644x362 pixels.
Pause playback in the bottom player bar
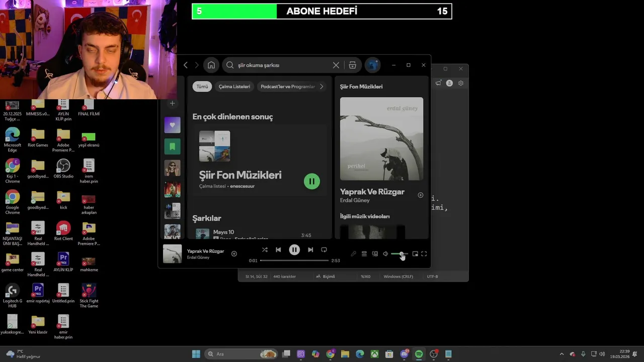[x=294, y=249]
